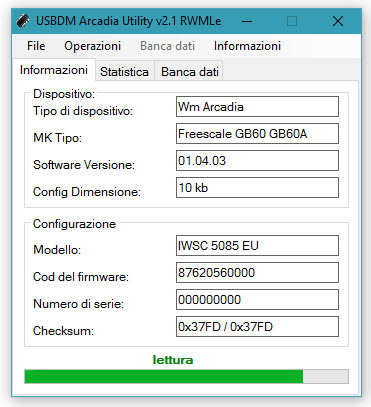Click the 'Checksum:' label
Screen dimensions: 371x407
point(63,331)
